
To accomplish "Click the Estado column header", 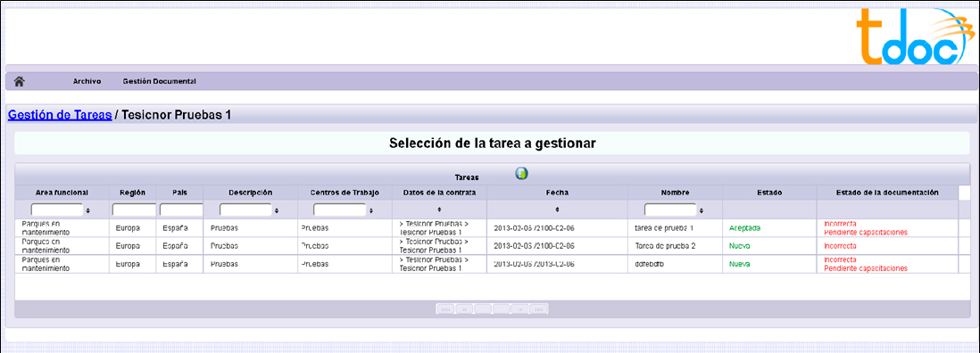I will [x=769, y=193].
